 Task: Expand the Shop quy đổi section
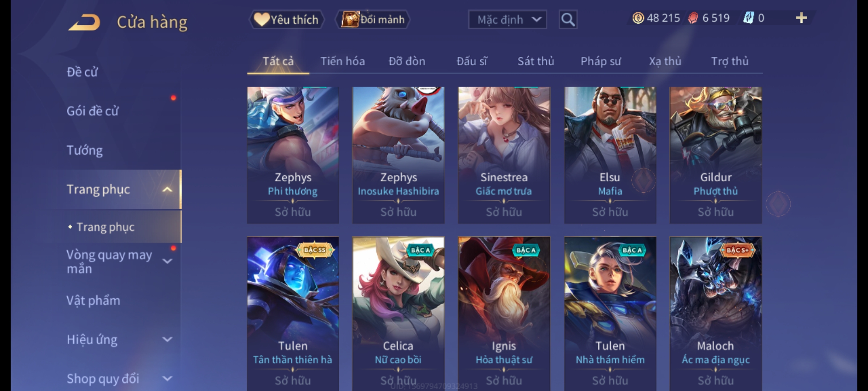[167, 378]
